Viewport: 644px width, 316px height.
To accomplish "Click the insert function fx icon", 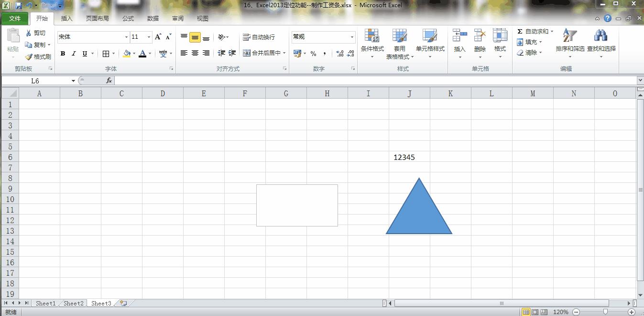I will [x=109, y=80].
